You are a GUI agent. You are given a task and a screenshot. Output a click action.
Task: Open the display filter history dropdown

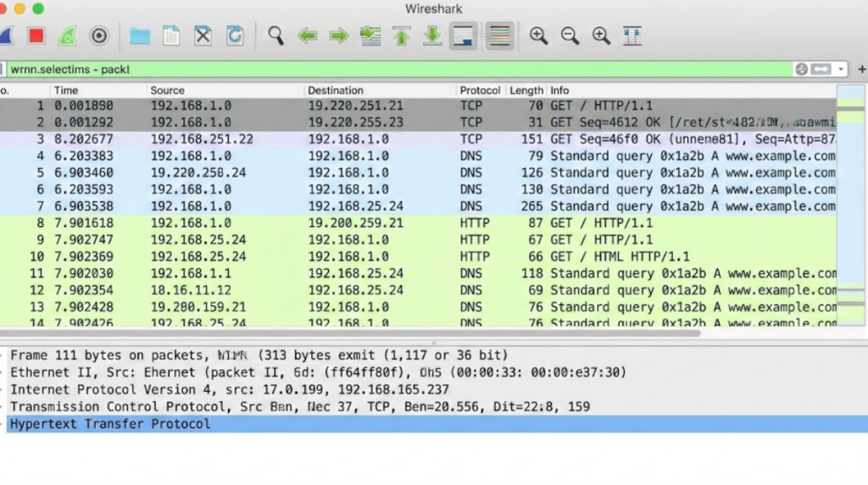tap(841, 70)
